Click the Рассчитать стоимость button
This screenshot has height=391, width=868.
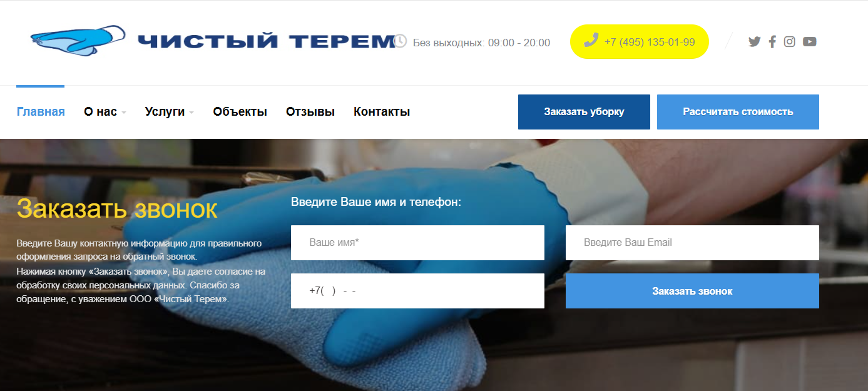tap(738, 112)
